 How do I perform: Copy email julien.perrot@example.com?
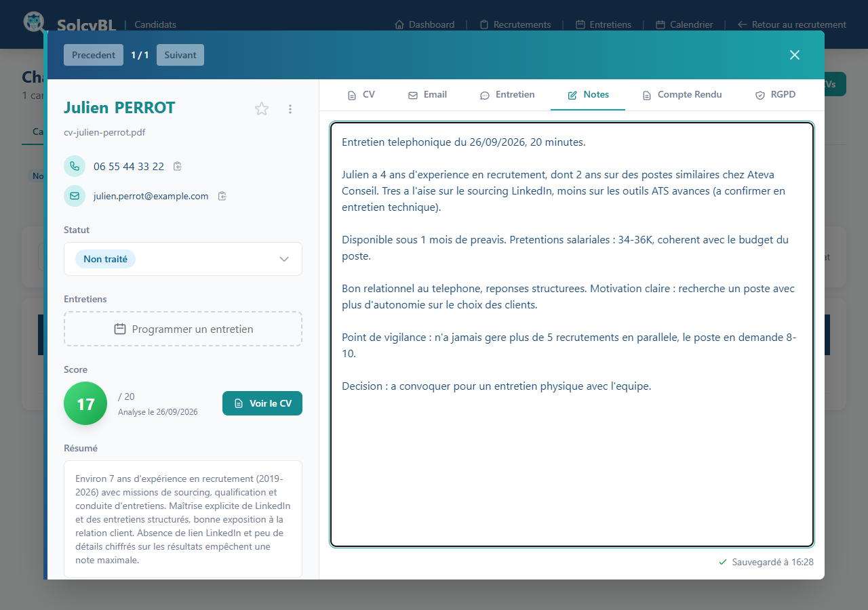tap(222, 196)
